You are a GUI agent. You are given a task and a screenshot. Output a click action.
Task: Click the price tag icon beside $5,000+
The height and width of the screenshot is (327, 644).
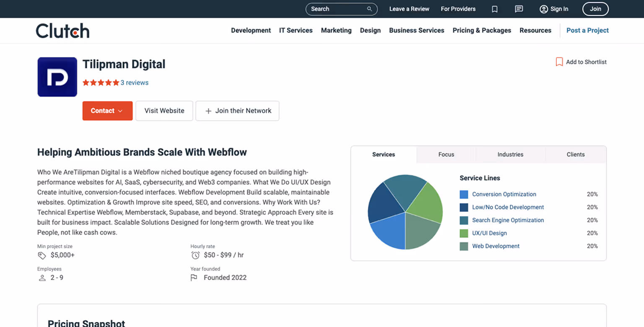pyautogui.click(x=42, y=255)
